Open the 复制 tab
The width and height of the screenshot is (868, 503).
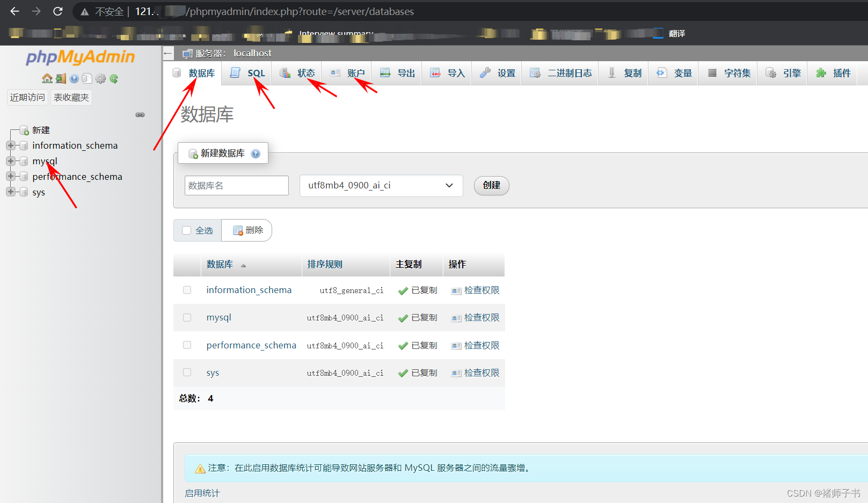[624, 73]
